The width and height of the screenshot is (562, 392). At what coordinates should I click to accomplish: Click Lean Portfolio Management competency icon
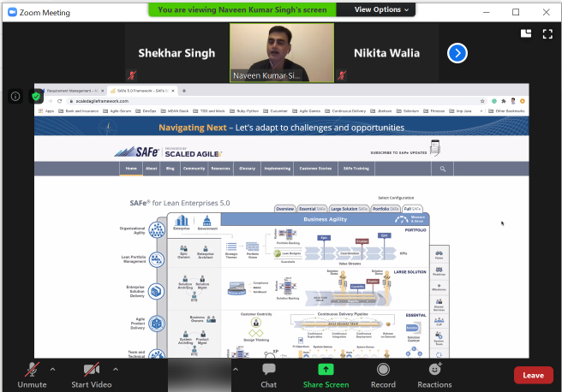point(157,260)
